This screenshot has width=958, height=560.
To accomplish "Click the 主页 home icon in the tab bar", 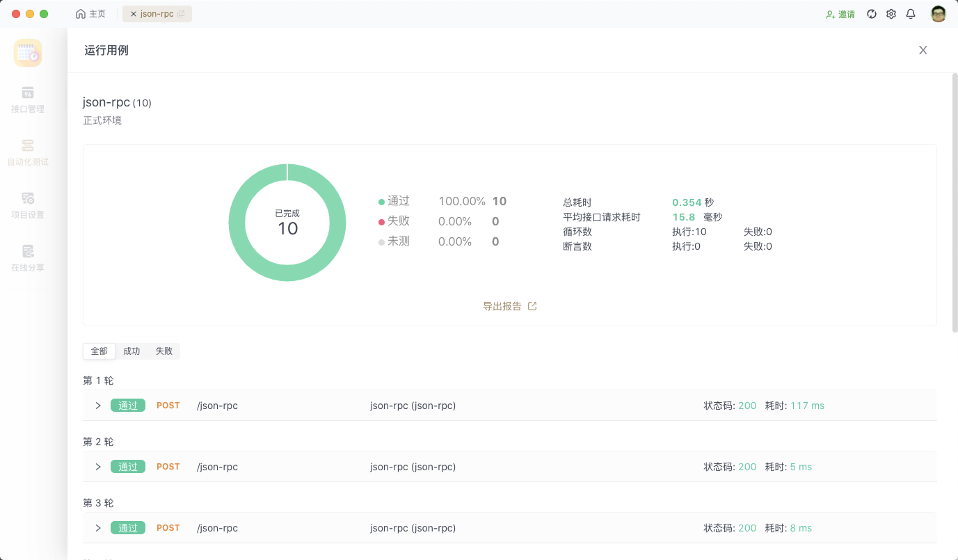I will [90, 13].
